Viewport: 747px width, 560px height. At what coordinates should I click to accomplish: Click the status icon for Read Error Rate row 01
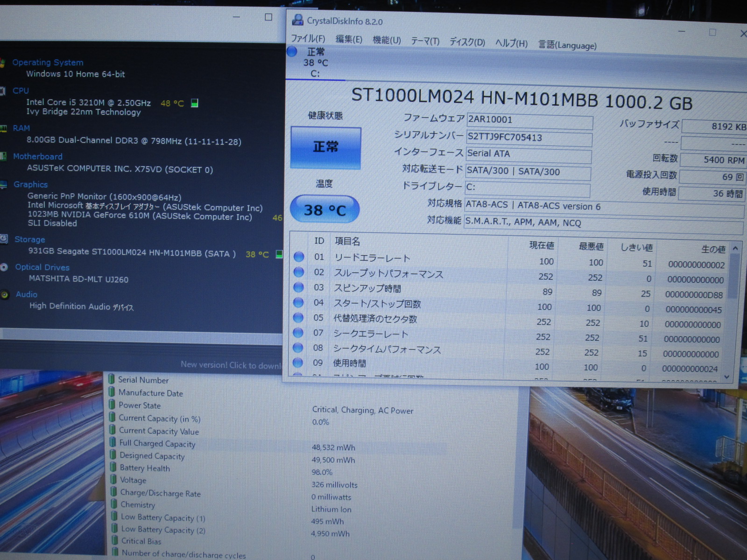[x=299, y=257]
